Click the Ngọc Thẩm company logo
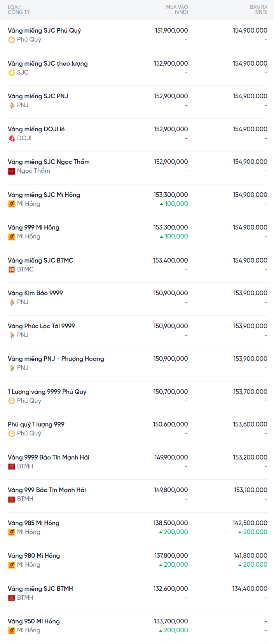Viewport: 274px width, 644px height. click(12, 171)
